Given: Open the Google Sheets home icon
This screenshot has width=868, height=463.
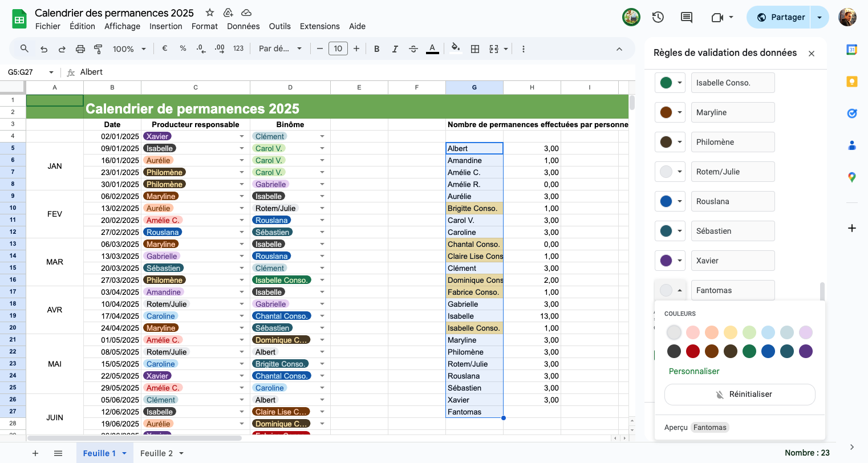Looking at the screenshot, I should 20,19.
